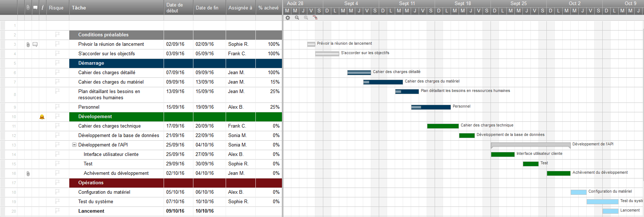Toggle risk flag for Personnel row
Viewport: 644px width, 217px height.
coord(57,107)
